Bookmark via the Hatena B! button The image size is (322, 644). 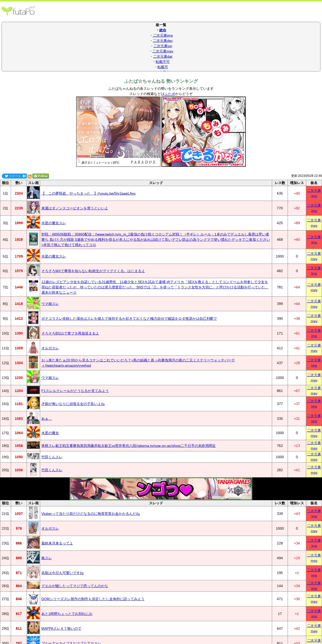click(24, 176)
